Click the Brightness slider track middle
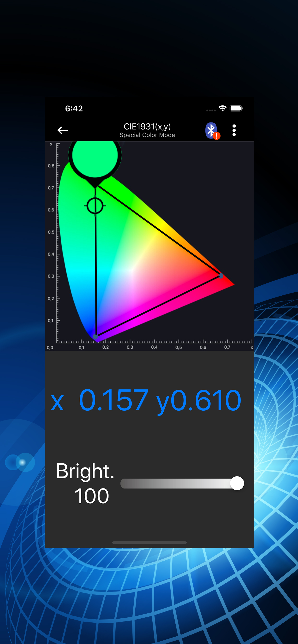This screenshot has width=298, height=644. [x=182, y=483]
